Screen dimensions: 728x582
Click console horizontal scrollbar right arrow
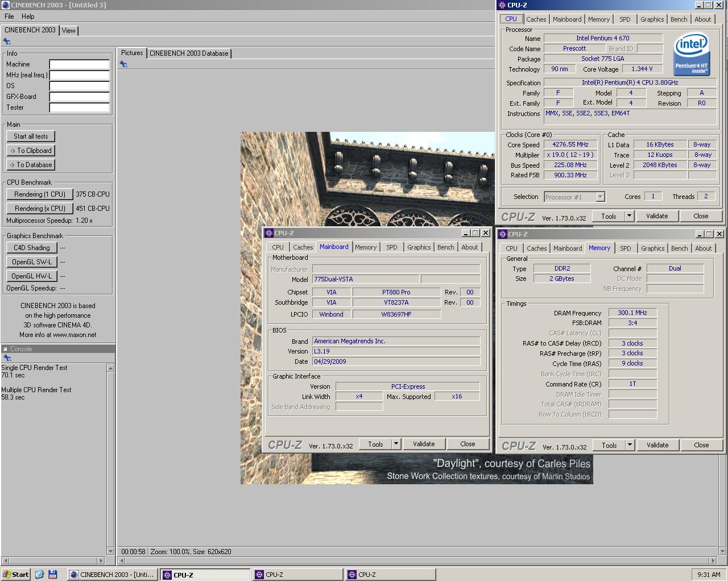tap(102, 560)
